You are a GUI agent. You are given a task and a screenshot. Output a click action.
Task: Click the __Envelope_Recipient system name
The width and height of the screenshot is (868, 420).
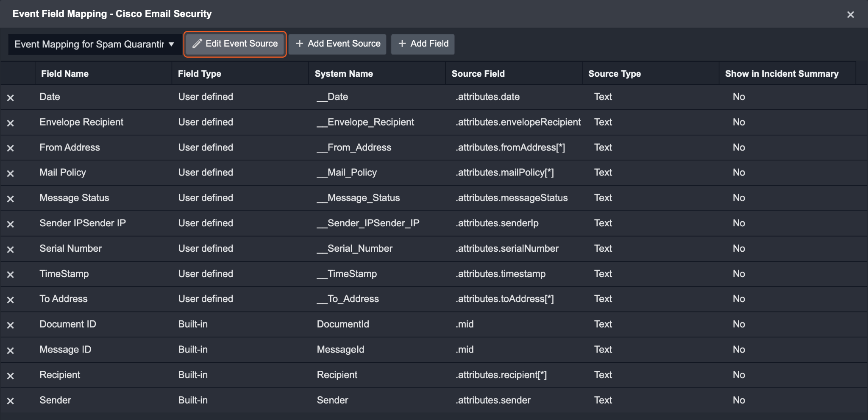pyautogui.click(x=366, y=122)
